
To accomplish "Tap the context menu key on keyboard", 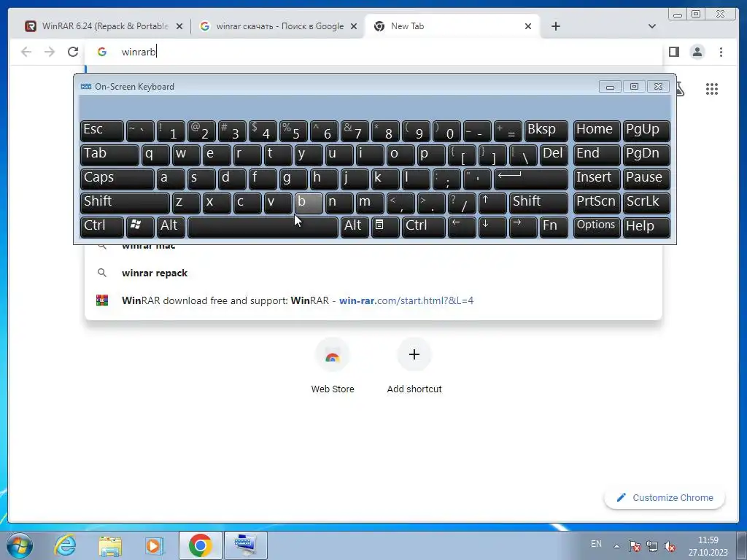I will (385, 227).
